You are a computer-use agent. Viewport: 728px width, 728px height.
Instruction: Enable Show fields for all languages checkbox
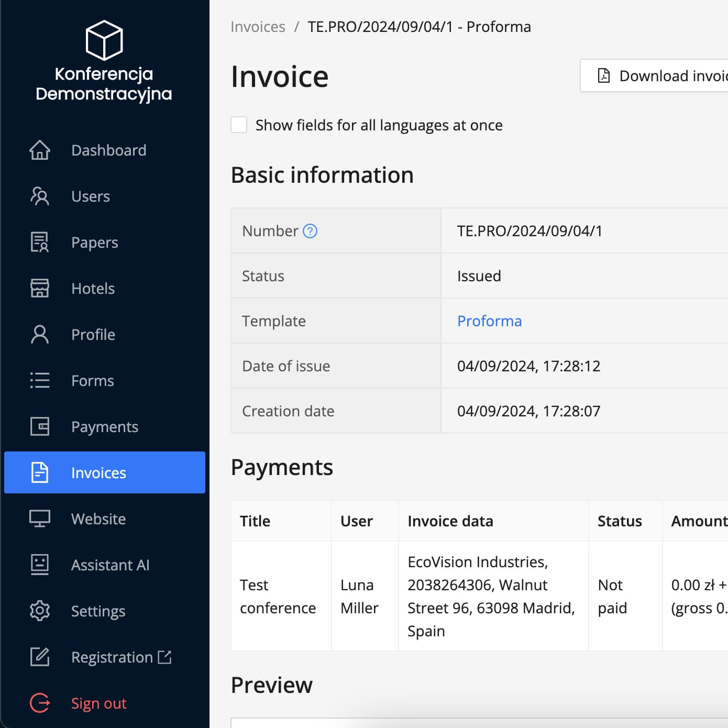(x=239, y=125)
